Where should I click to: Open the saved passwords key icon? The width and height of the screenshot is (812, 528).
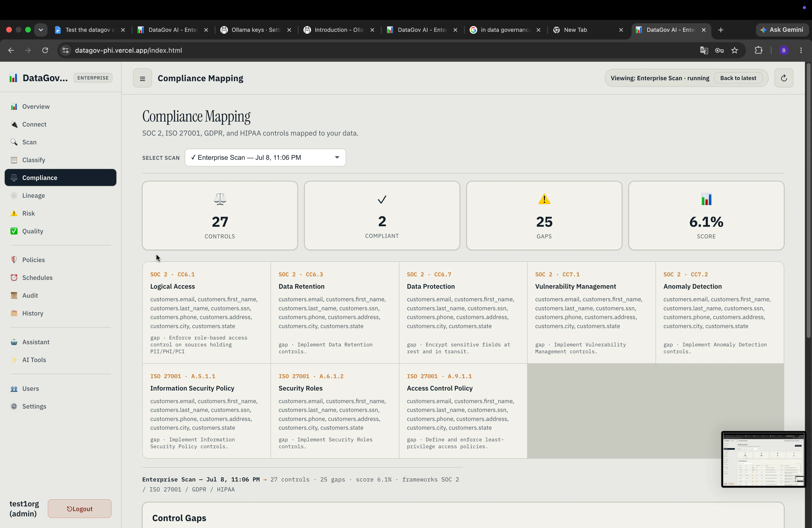tap(719, 50)
